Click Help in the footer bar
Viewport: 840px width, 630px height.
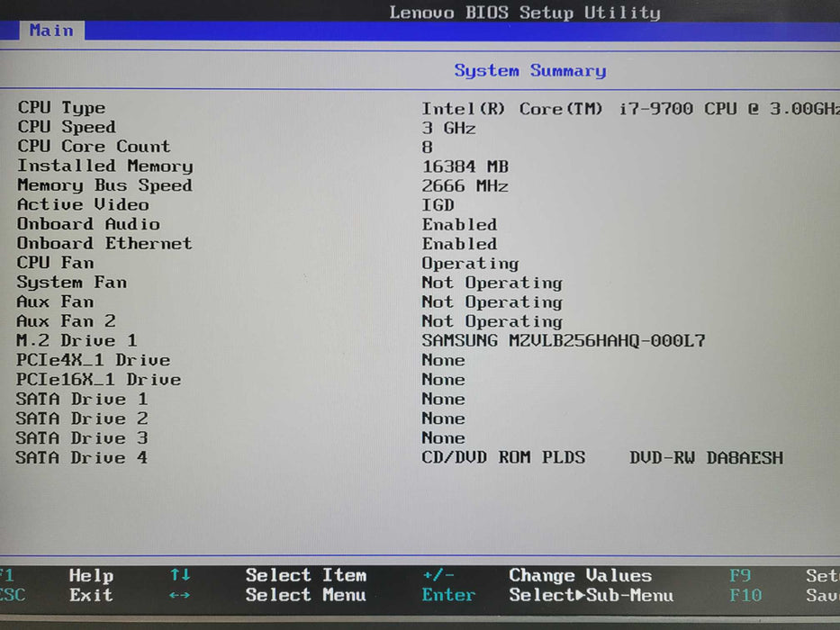click(x=91, y=575)
